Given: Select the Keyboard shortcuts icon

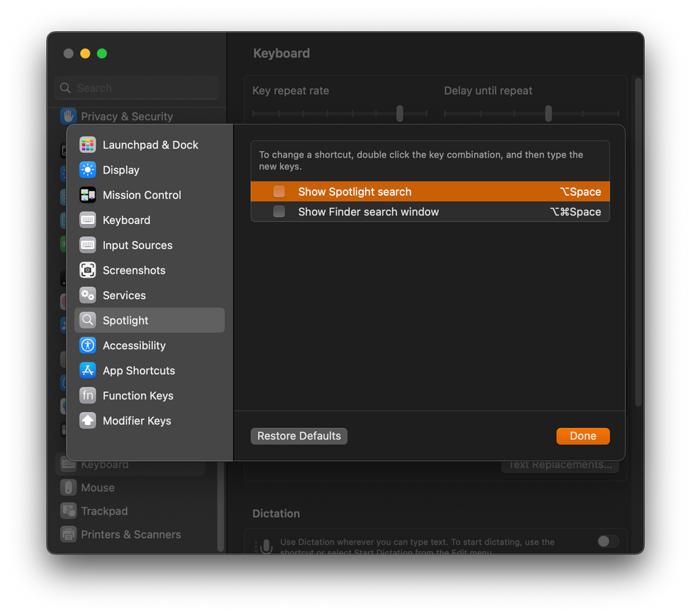Looking at the screenshot, I should (87, 220).
